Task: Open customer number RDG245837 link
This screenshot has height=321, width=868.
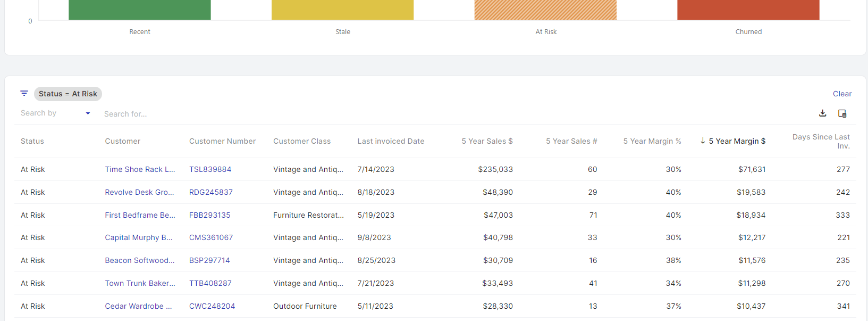Action: click(211, 192)
